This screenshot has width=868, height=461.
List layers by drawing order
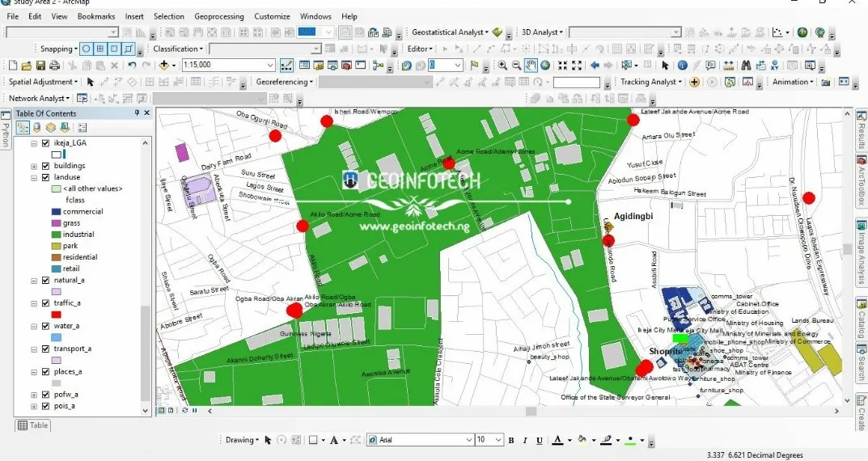pos(23,128)
